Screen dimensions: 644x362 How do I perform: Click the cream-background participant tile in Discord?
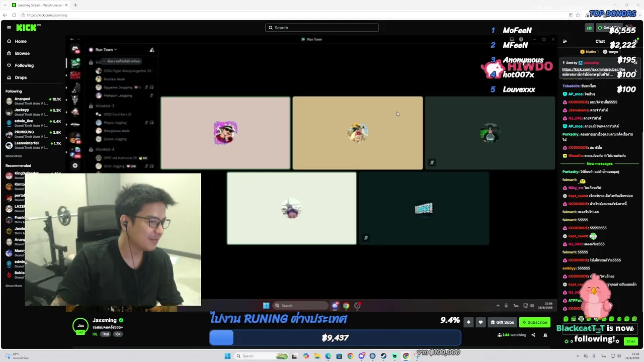(x=292, y=208)
